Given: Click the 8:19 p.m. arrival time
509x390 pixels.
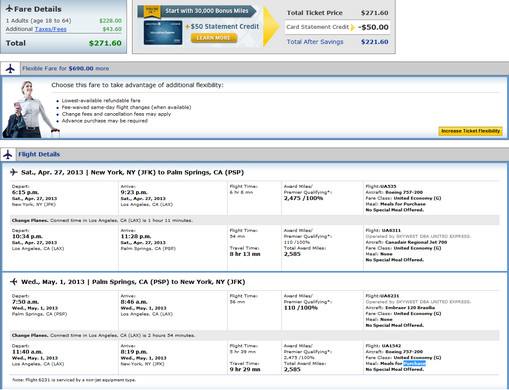Looking at the screenshot, I should (x=134, y=352).
